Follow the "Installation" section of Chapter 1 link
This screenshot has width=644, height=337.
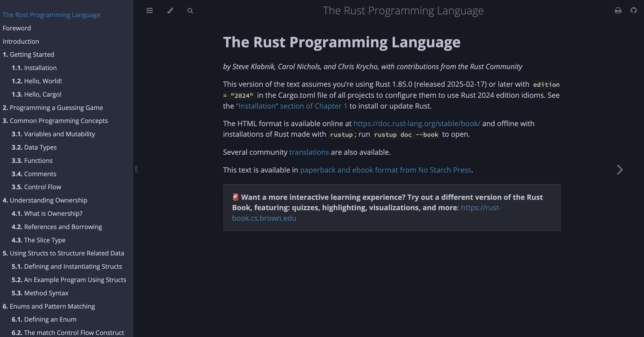coord(292,106)
